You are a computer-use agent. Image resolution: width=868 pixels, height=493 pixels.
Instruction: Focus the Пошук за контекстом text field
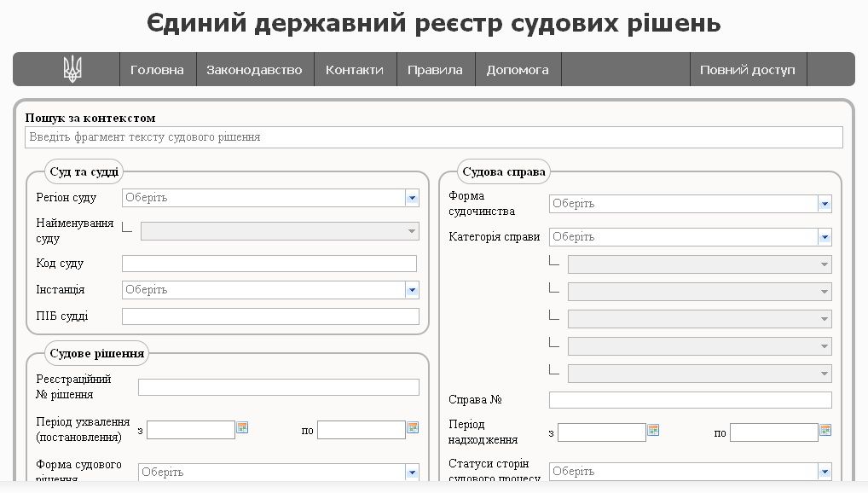click(434, 137)
